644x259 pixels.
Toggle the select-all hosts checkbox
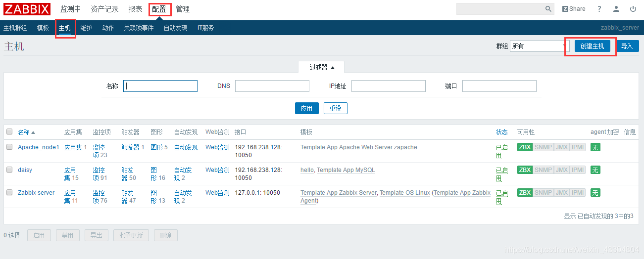click(9, 132)
